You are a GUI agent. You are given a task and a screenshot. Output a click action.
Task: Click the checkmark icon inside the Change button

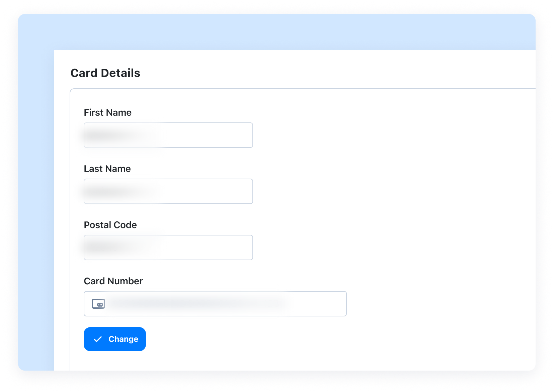(x=97, y=339)
